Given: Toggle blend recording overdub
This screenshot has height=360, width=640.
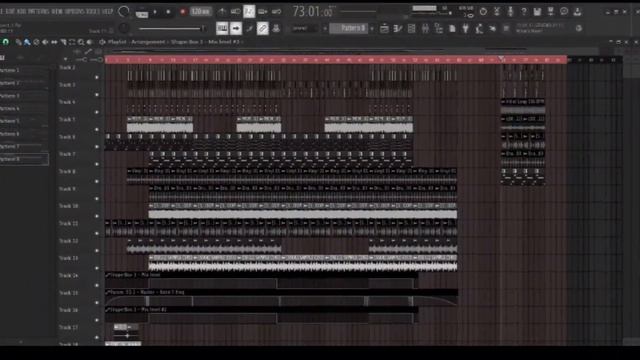Looking at the screenshot, I should tap(263, 11).
